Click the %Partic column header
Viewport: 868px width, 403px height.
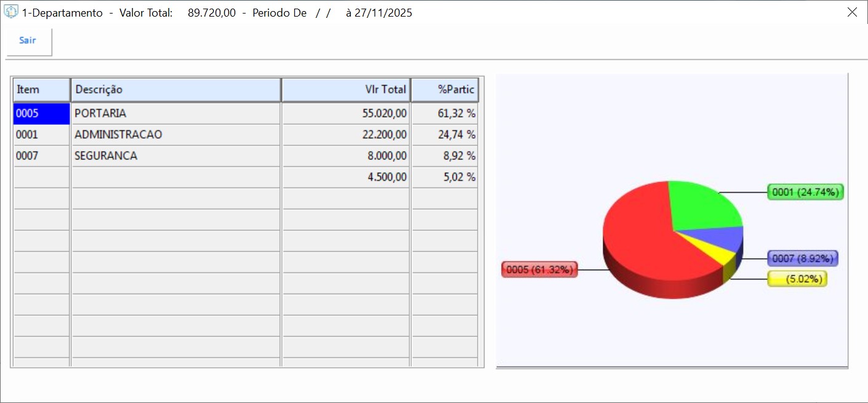click(444, 90)
